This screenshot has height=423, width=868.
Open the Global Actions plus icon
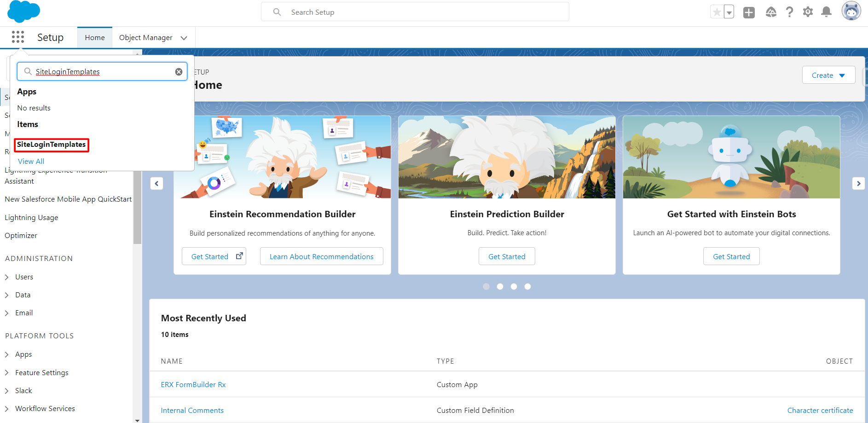(x=749, y=12)
